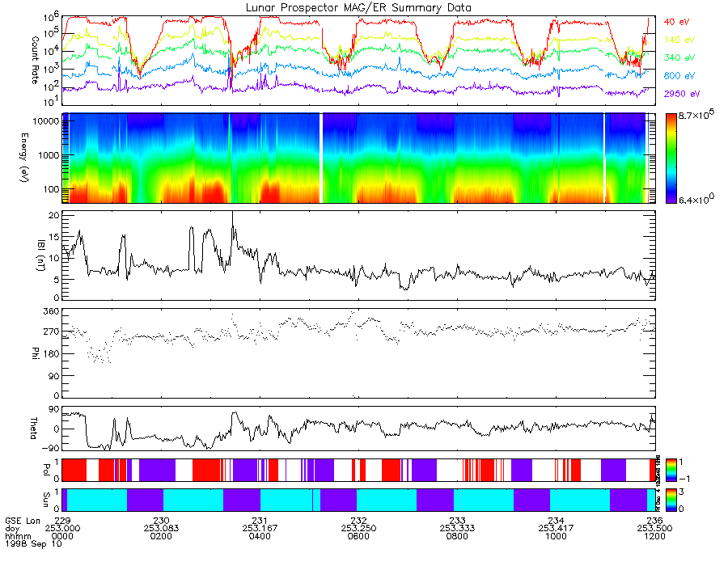Viewport: 728px width, 566px height.
Task: Click the '0200' time tick label
Action: point(161,536)
